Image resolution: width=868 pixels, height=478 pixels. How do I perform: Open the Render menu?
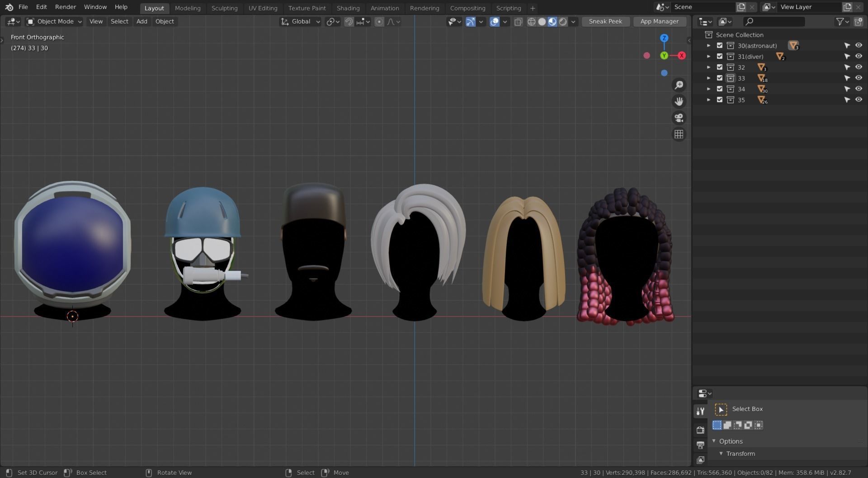coord(66,7)
